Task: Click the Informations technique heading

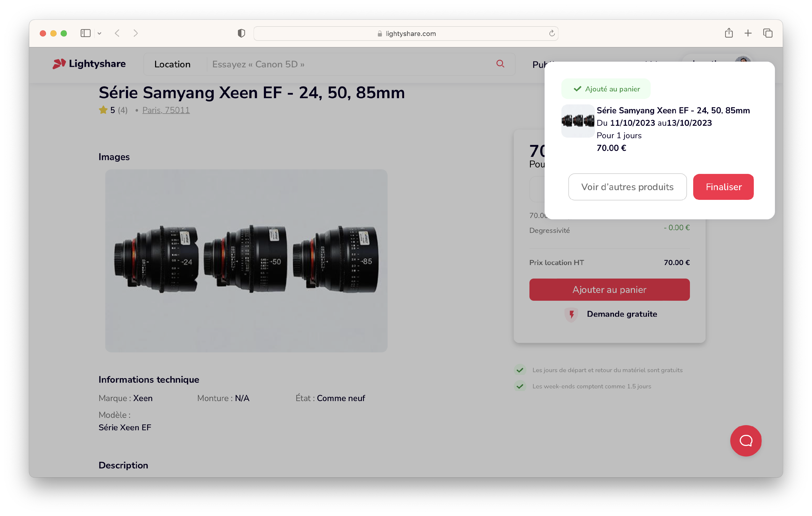Action: [149, 379]
